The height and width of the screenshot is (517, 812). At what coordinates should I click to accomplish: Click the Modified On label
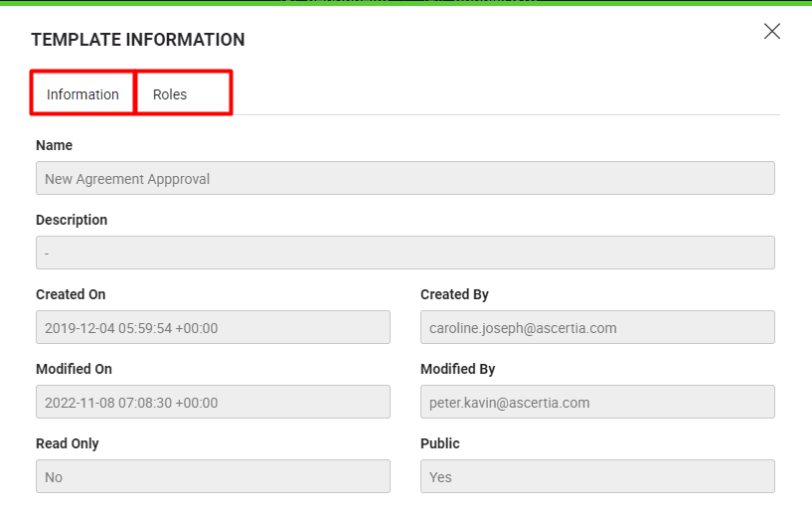pos(74,369)
